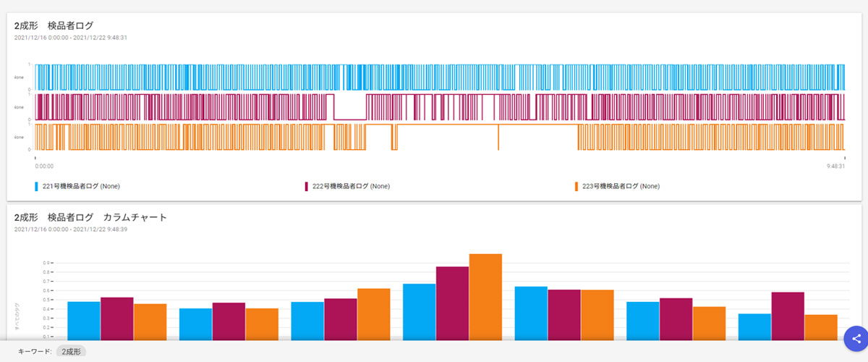
Task: Click the long flat section of orange trace
Action: pyautogui.click(x=448, y=125)
